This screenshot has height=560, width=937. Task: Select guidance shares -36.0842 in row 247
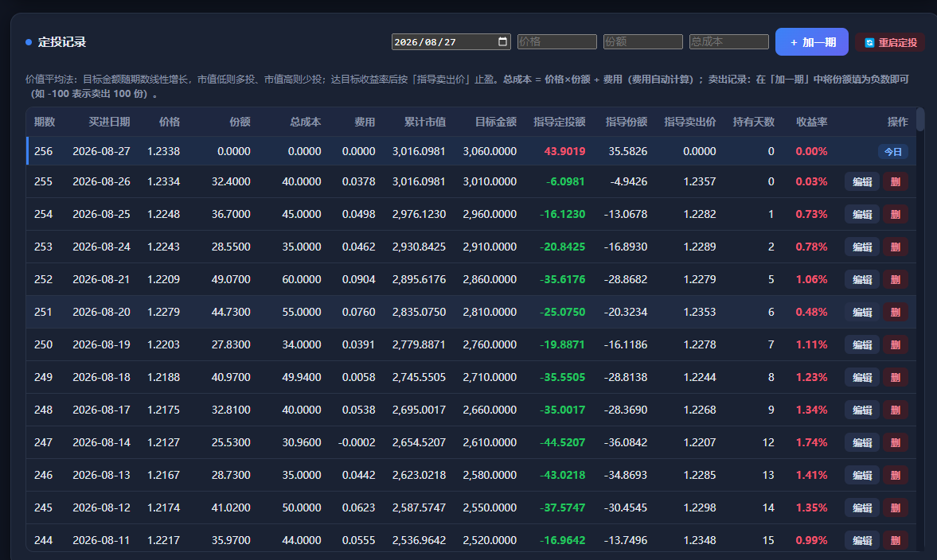(x=626, y=442)
